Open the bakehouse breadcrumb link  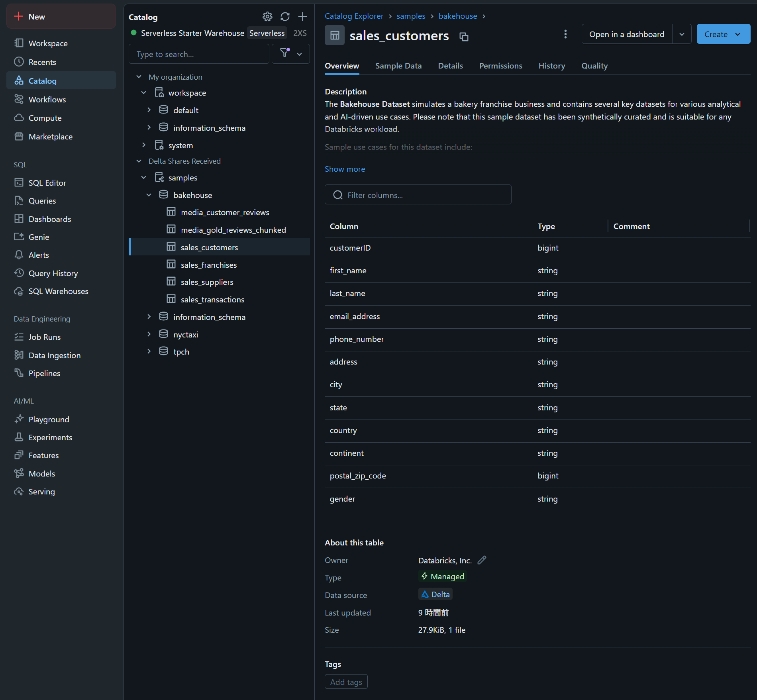coord(458,16)
